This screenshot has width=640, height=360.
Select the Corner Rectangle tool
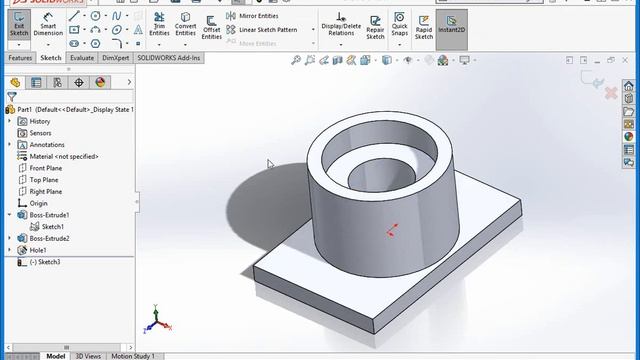[x=74, y=30]
